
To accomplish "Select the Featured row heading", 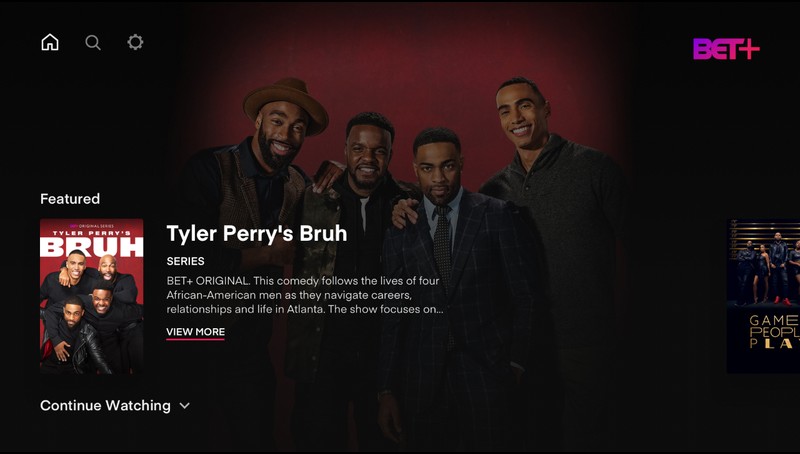I will [70, 199].
